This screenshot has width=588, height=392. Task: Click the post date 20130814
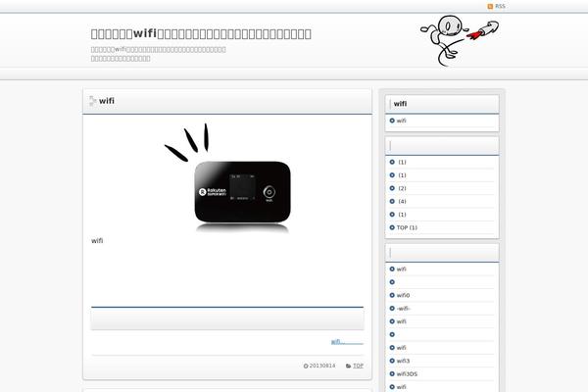pyautogui.click(x=322, y=366)
